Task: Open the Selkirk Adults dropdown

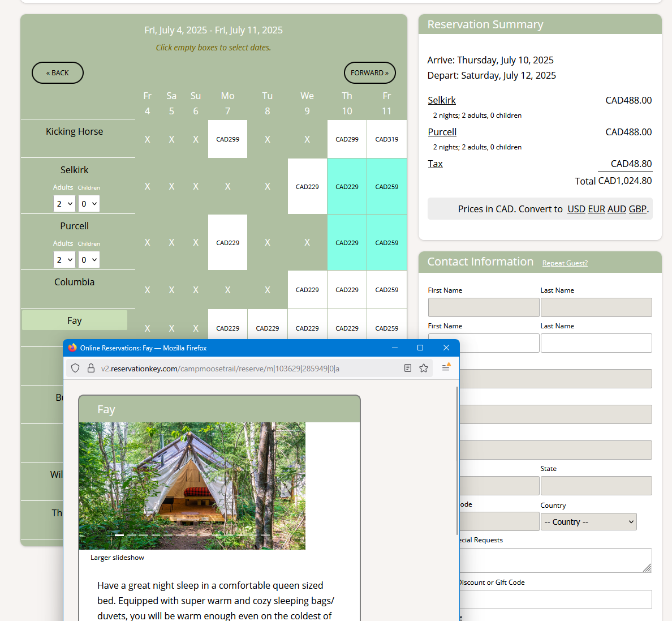Action: (64, 204)
